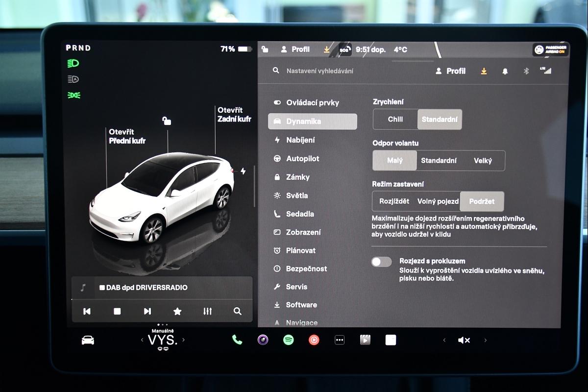Select Chill acceleration mode
Viewport: 588px width, 392px height.
pos(395,119)
